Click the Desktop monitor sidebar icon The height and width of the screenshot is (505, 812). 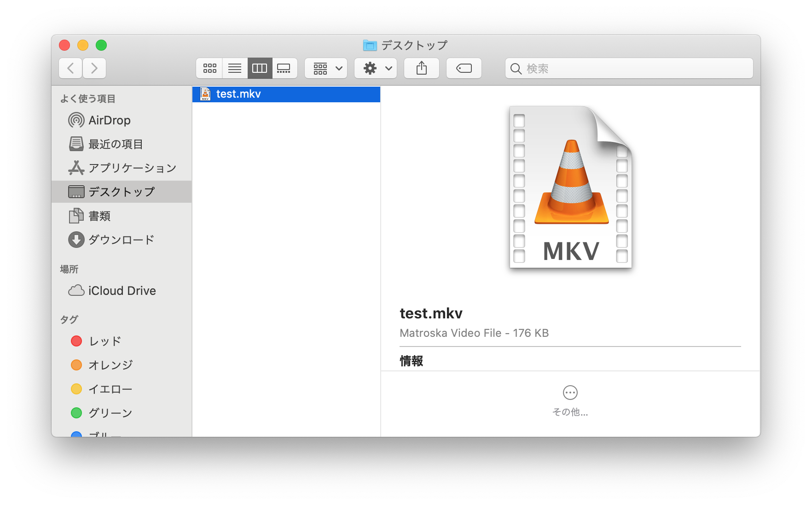[76, 192]
